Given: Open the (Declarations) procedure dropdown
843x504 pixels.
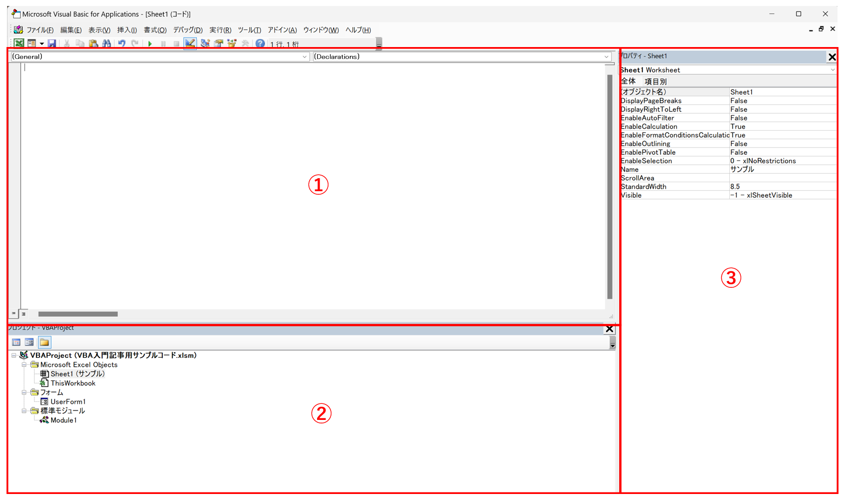Looking at the screenshot, I should click(x=606, y=57).
